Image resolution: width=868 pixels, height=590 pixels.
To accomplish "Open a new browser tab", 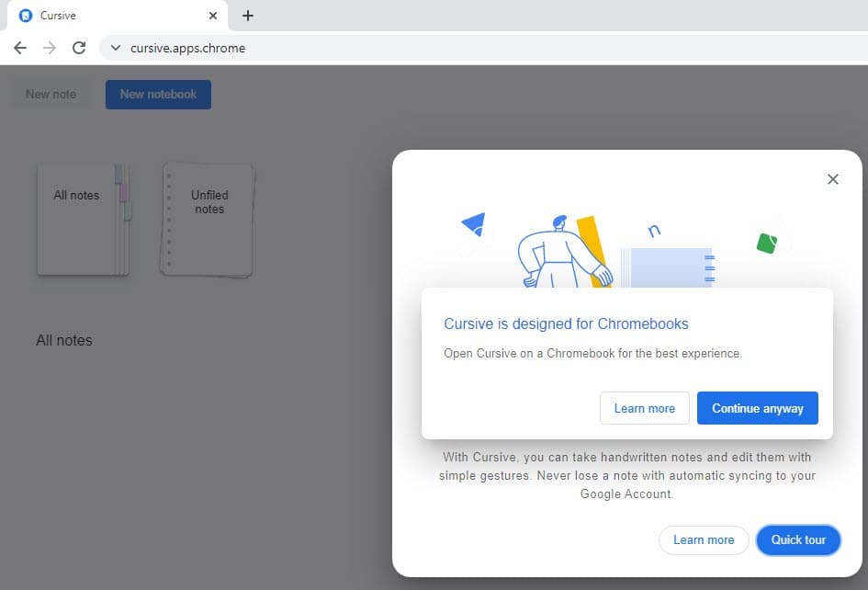I will pos(248,16).
